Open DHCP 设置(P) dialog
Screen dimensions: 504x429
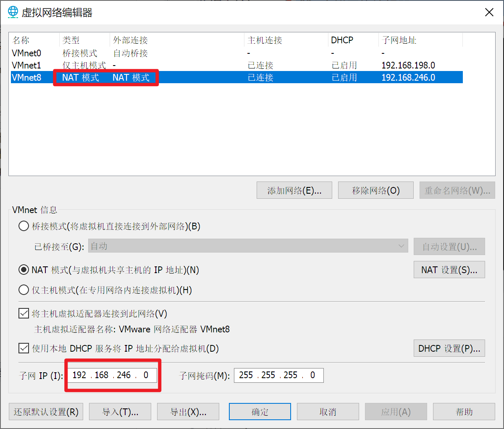pyautogui.click(x=449, y=348)
